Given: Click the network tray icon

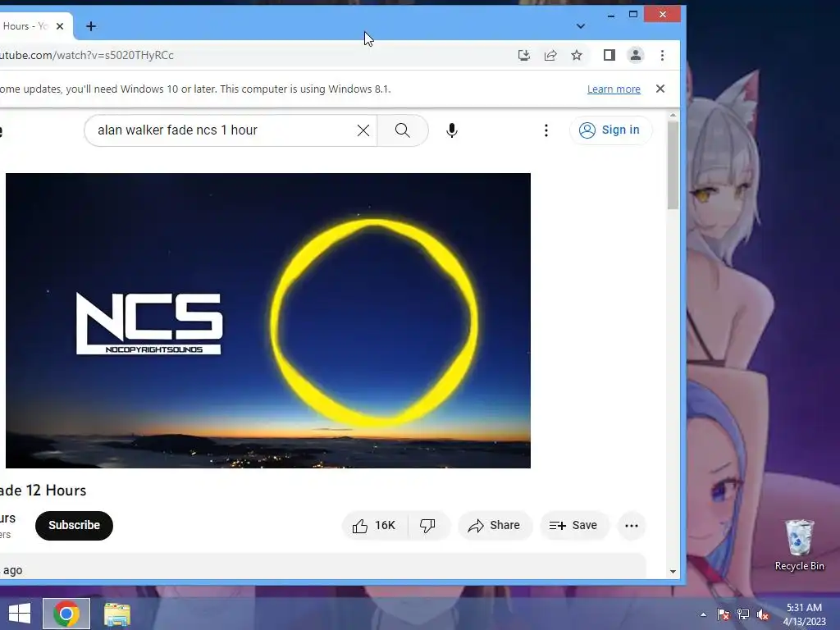Looking at the screenshot, I should [x=743, y=614].
